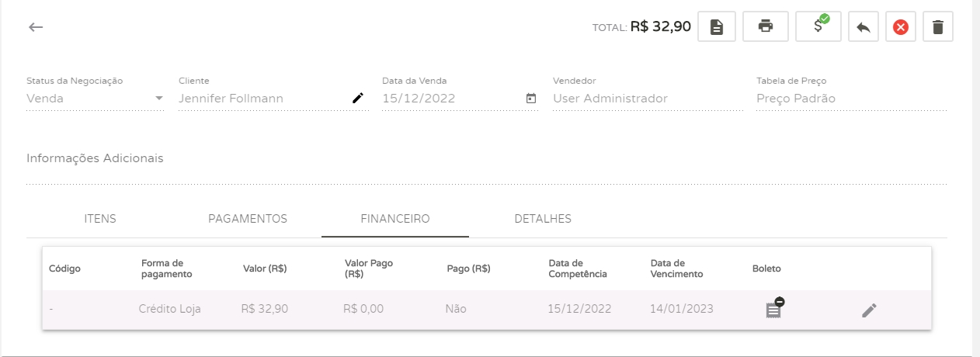
Task: Open the Pagamentos tab
Action: (x=248, y=219)
